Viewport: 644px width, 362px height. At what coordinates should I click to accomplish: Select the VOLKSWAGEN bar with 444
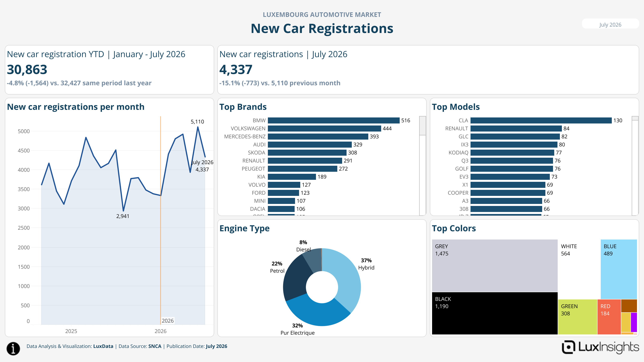[x=324, y=129]
